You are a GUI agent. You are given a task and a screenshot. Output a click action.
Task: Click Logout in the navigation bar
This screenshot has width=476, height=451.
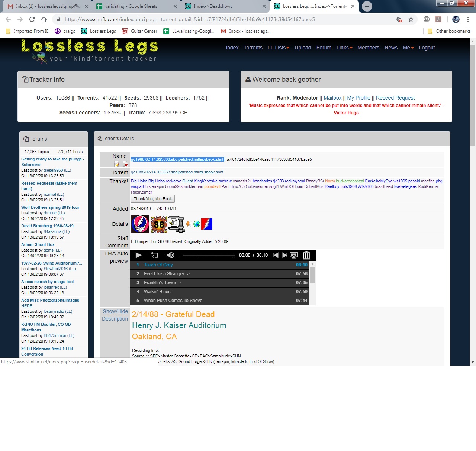(x=427, y=48)
